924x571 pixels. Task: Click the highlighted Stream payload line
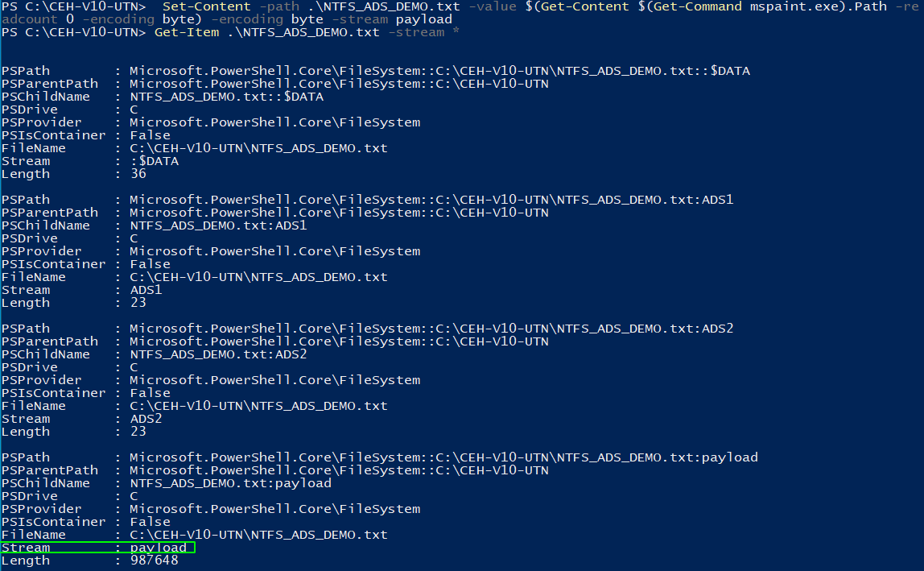(x=97, y=548)
